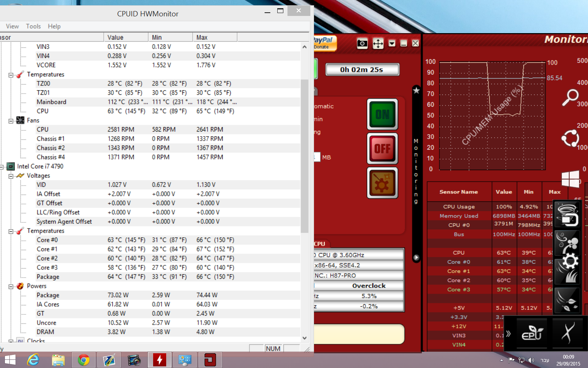The width and height of the screenshot is (588, 368).
Task: Click the Powers flame icon in HWMonitor
Action: coord(20,286)
